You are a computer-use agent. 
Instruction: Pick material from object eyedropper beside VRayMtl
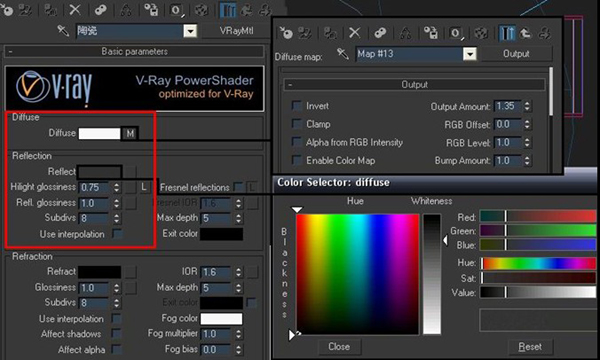(x=63, y=30)
